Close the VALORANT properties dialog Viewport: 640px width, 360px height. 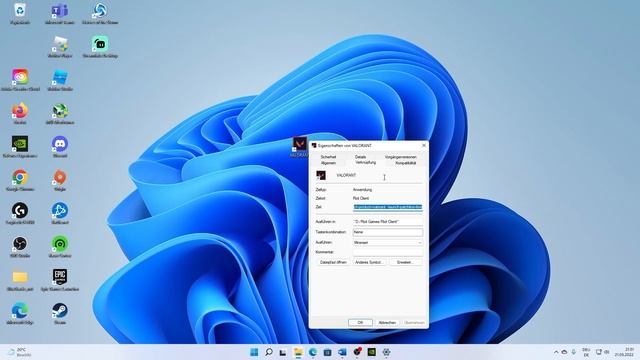coord(424,145)
